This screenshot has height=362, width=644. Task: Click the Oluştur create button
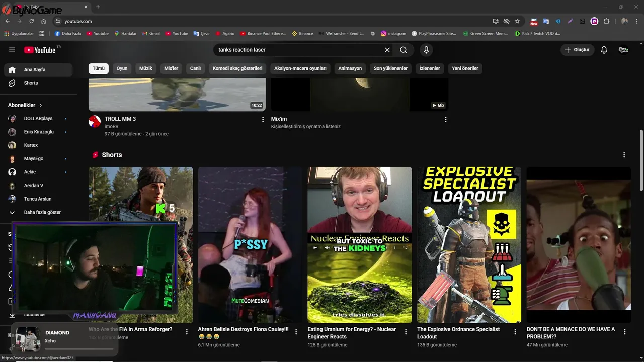pos(578,50)
